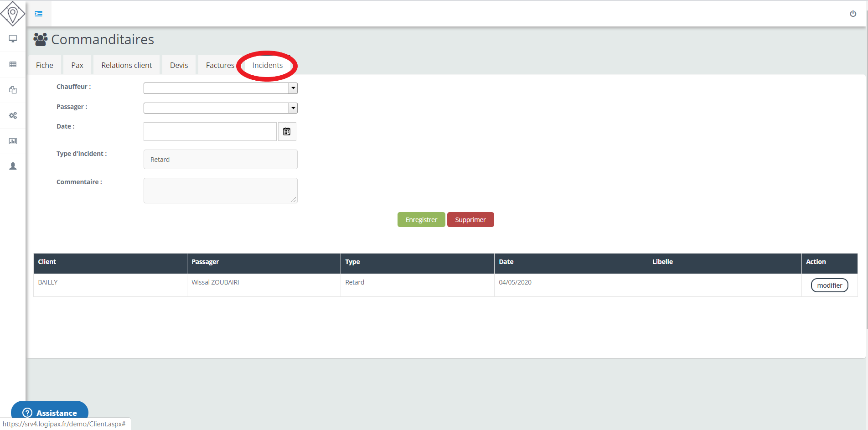
Task: Expand the Passager dropdown
Action: tap(293, 108)
